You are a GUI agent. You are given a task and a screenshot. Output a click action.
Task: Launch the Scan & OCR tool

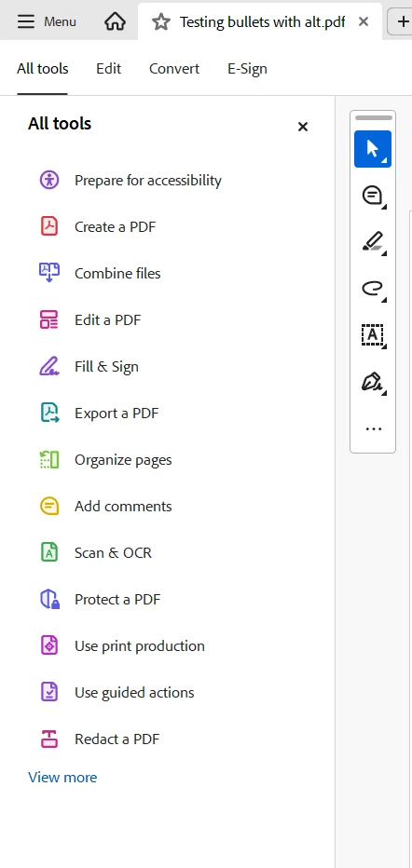(113, 552)
